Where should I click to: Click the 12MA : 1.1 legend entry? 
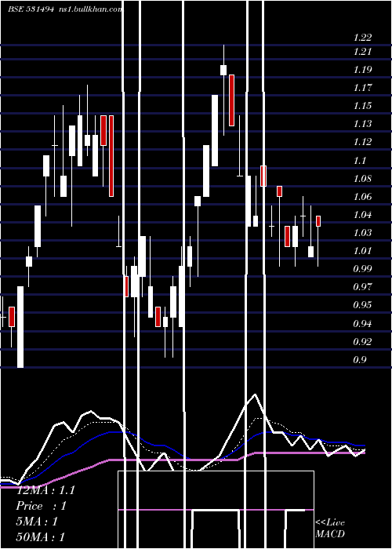click(45, 490)
